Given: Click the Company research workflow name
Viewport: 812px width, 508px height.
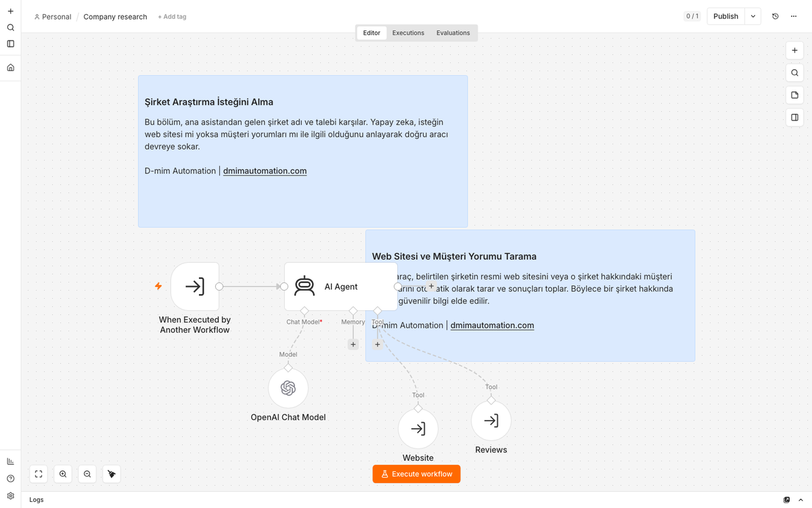Looking at the screenshot, I should click(x=115, y=17).
